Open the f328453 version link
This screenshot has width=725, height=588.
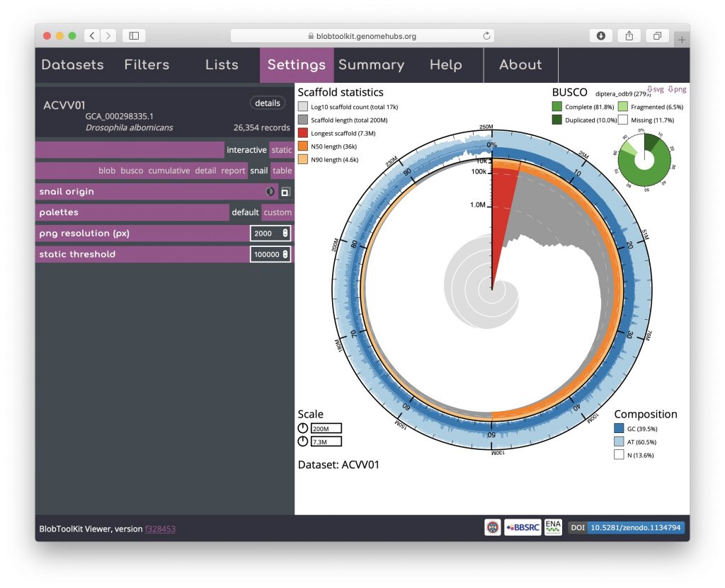(160, 529)
